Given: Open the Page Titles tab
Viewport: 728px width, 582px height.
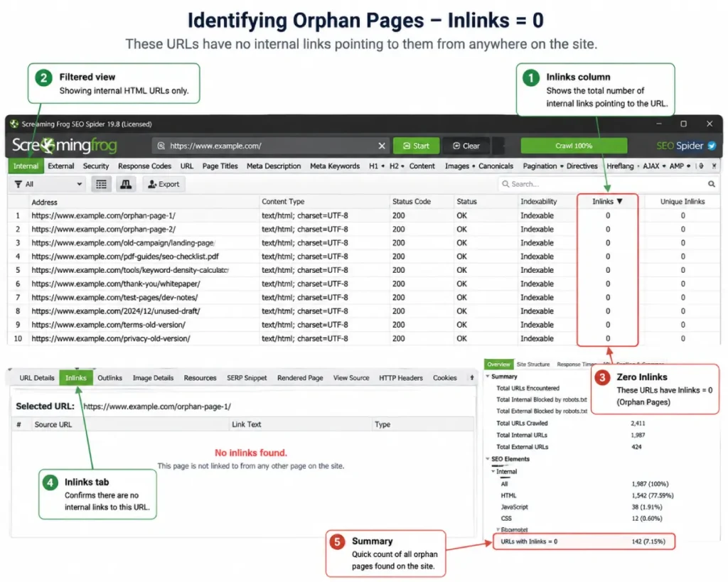Looking at the screenshot, I should [220, 166].
